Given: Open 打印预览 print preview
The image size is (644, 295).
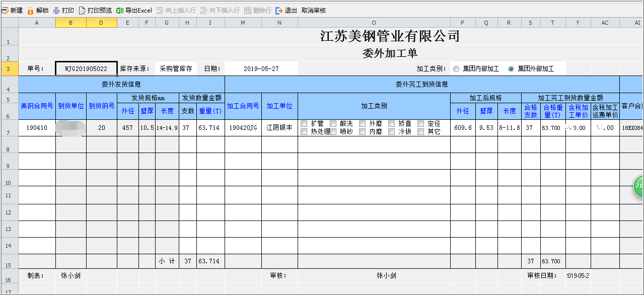Looking at the screenshot, I should tap(95, 10).
